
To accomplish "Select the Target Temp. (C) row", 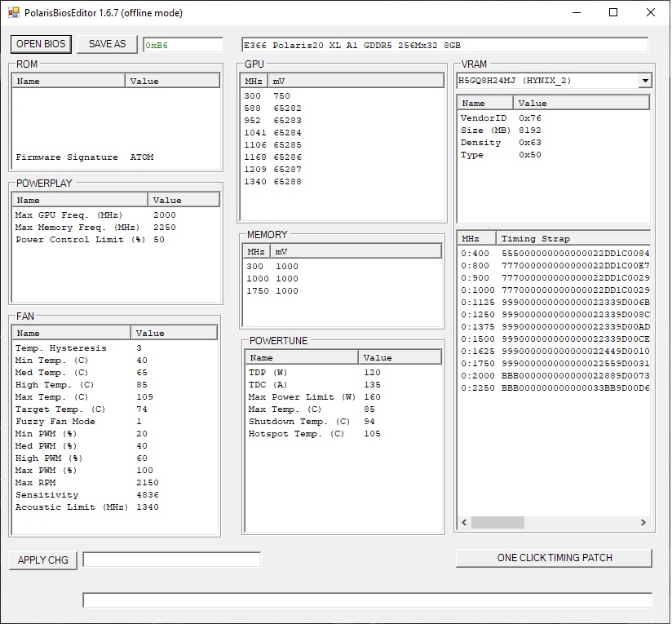I will coord(114,409).
